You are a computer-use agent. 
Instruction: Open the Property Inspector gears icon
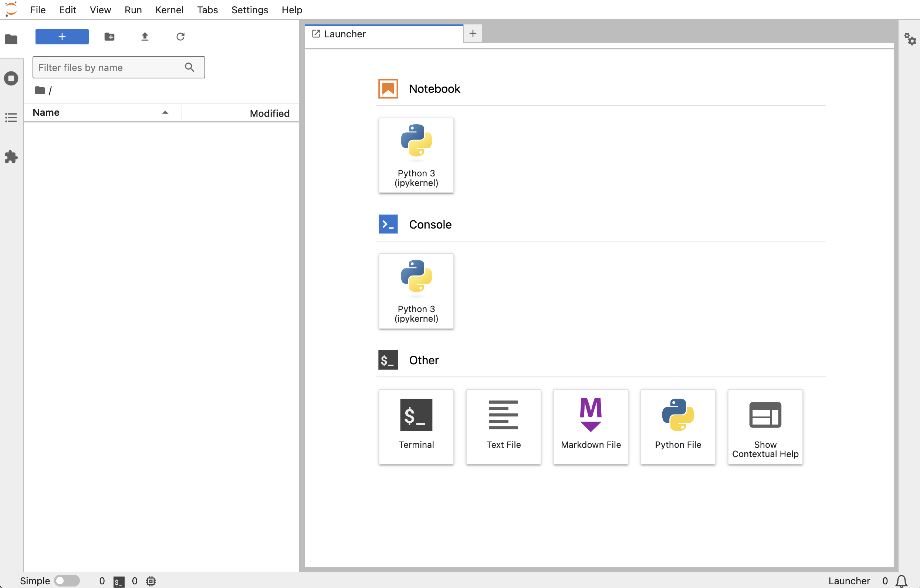click(x=910, y=39)
